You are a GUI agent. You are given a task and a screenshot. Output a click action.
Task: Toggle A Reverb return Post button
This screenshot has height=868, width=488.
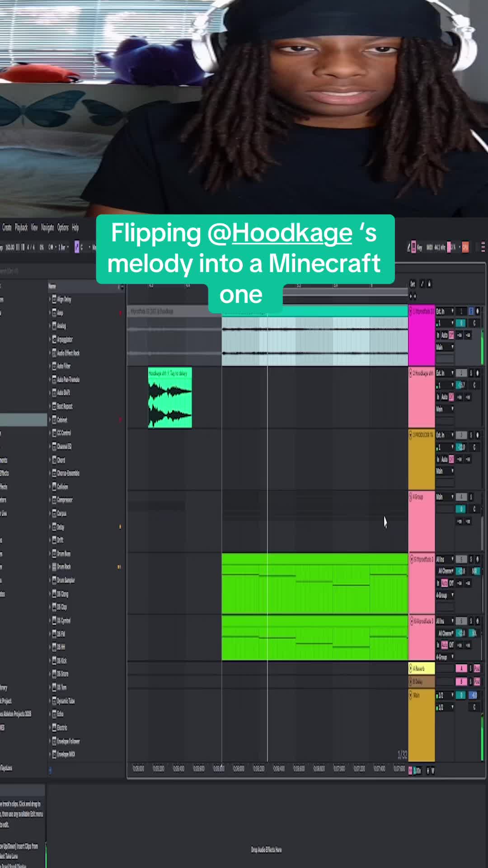point(477,669)
